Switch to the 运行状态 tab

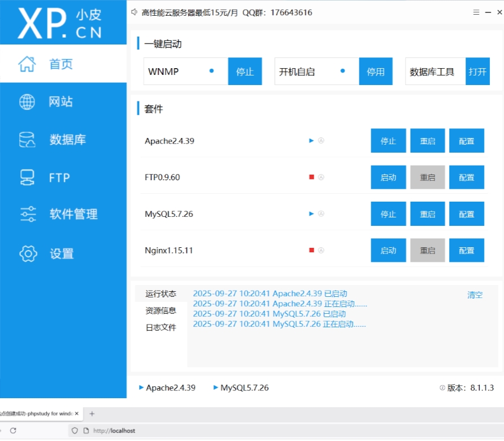coord(161,293)
